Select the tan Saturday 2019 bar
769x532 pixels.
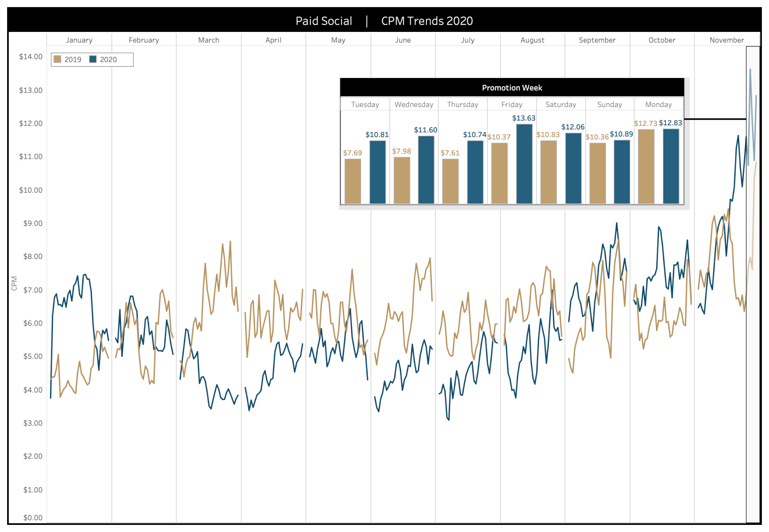point(549,172)
